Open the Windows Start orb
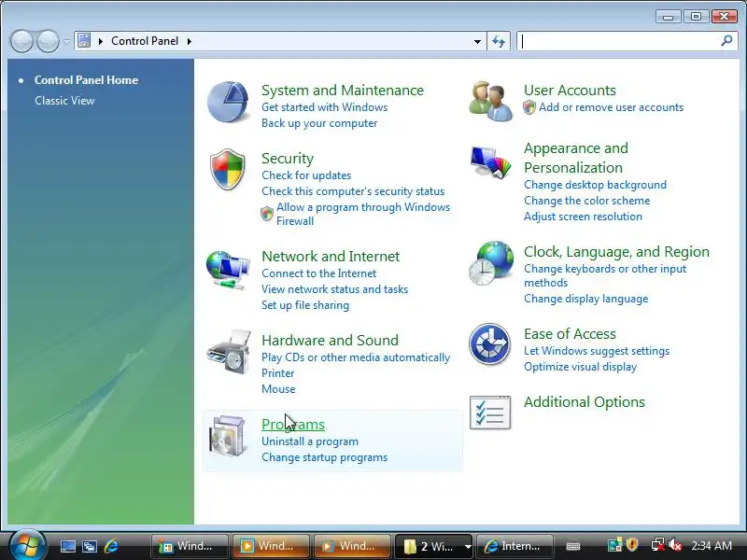 [28, 545]
